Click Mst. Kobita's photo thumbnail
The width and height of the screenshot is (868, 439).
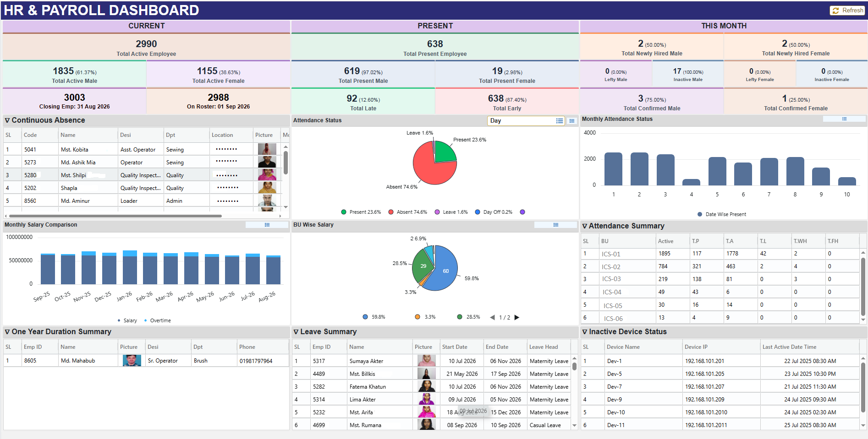click(x=267, y=149)
